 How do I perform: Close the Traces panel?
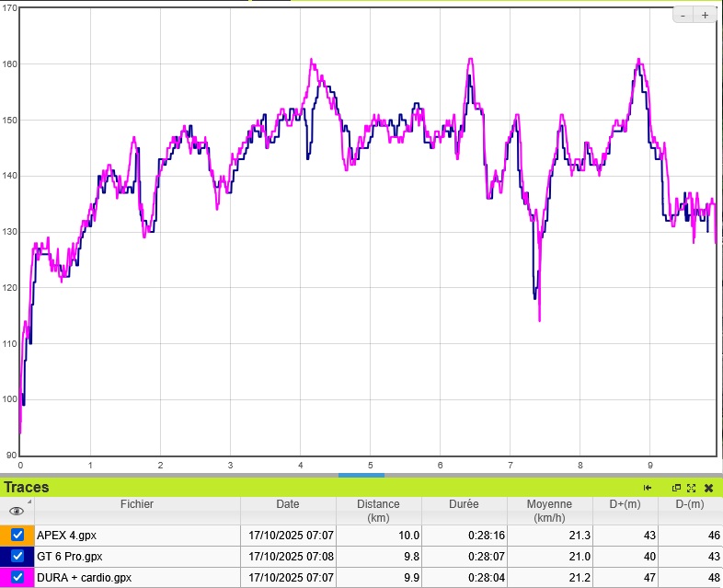click(x=708, y=488)
